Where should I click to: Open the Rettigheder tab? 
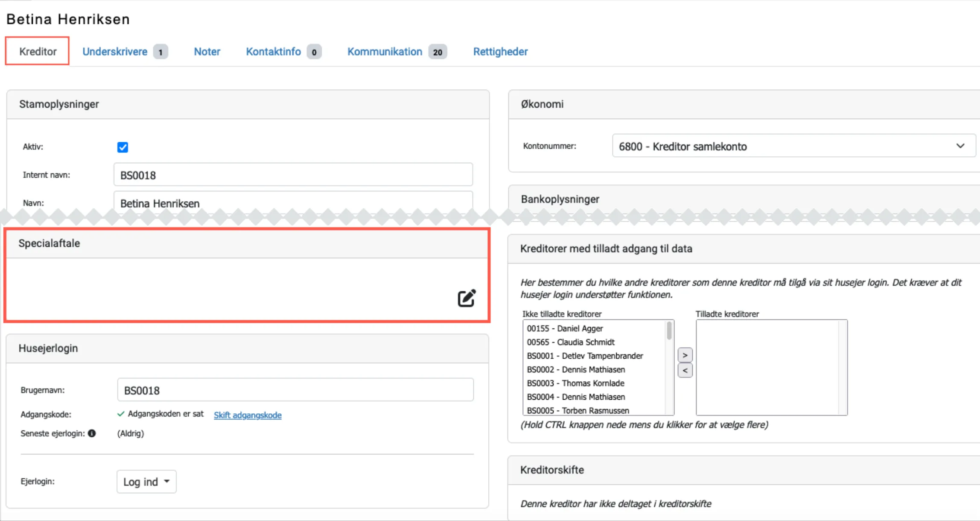coord(500,52)
